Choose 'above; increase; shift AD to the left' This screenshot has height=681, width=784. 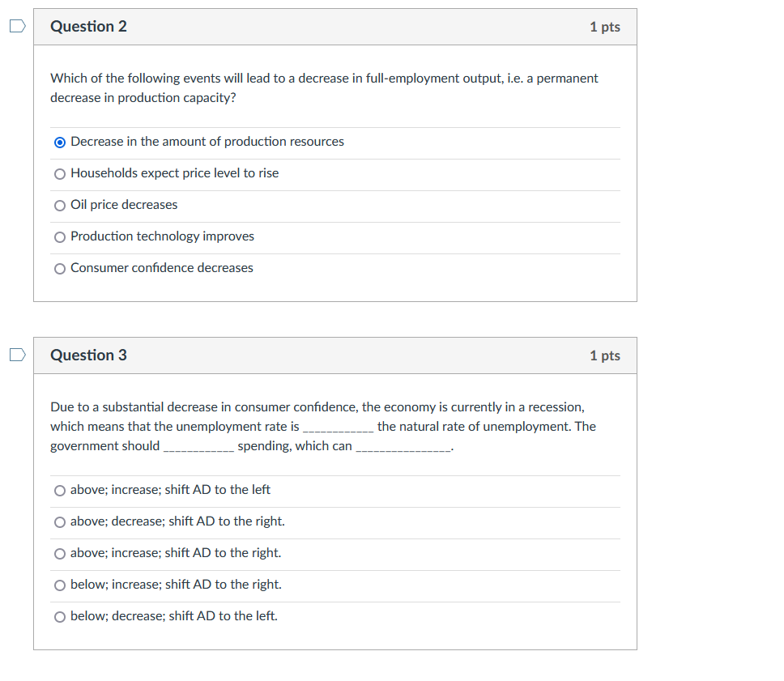pos(60,490)
